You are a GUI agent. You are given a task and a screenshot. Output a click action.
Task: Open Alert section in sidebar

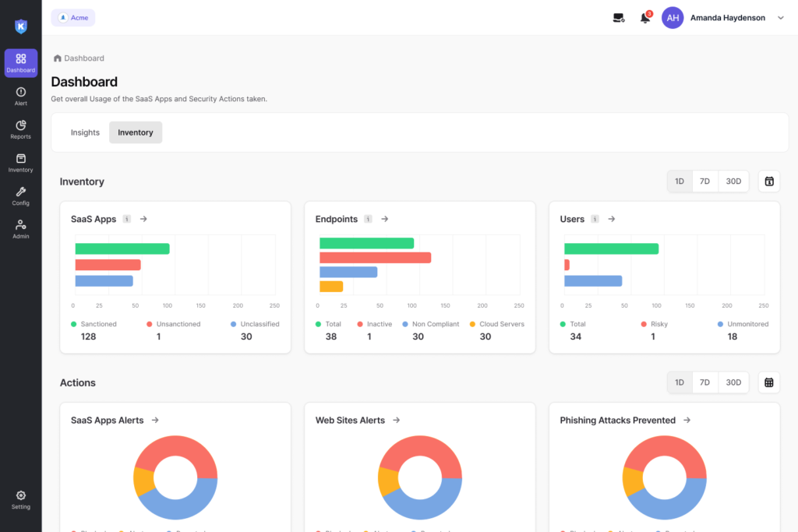pos(20,97)
